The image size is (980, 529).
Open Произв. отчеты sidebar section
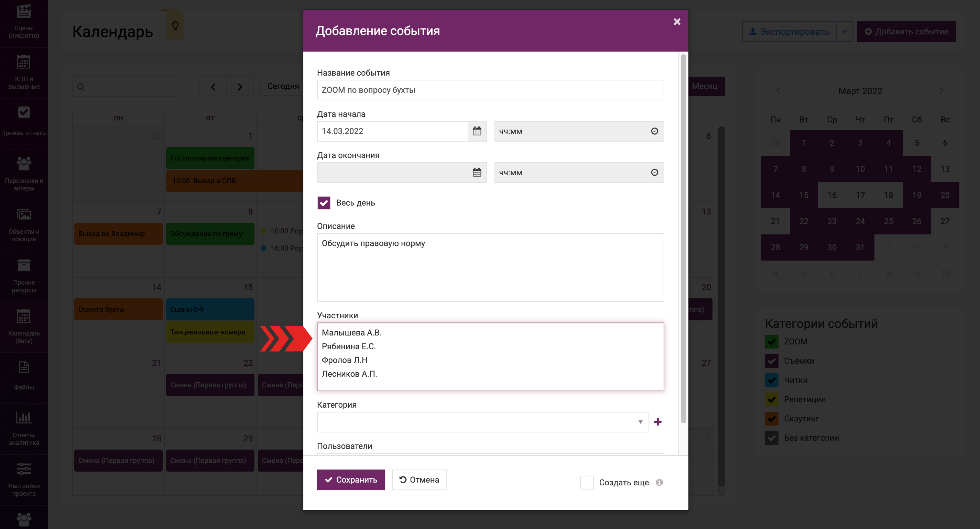pos(24,124)
